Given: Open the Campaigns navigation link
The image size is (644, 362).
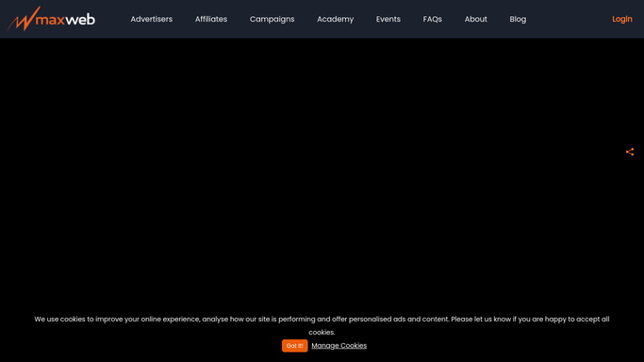Looking at the screenshot, I should 272,19.
